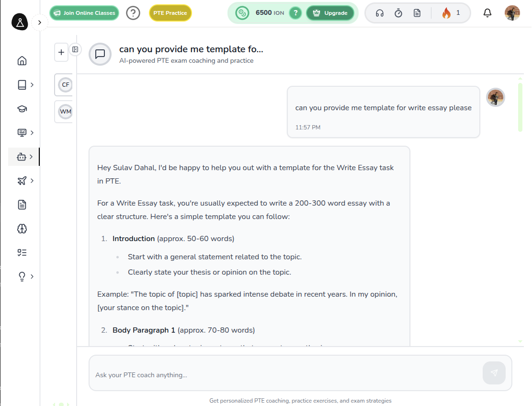This screenshot has width=532, height=406.
Task: Click the Join Online Classes button
Action: tap(84, 13)
